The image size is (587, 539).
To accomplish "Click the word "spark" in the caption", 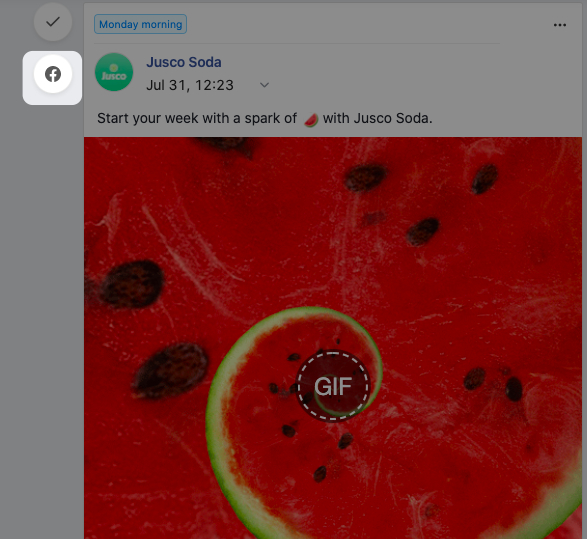I will (x=262, y=119).
